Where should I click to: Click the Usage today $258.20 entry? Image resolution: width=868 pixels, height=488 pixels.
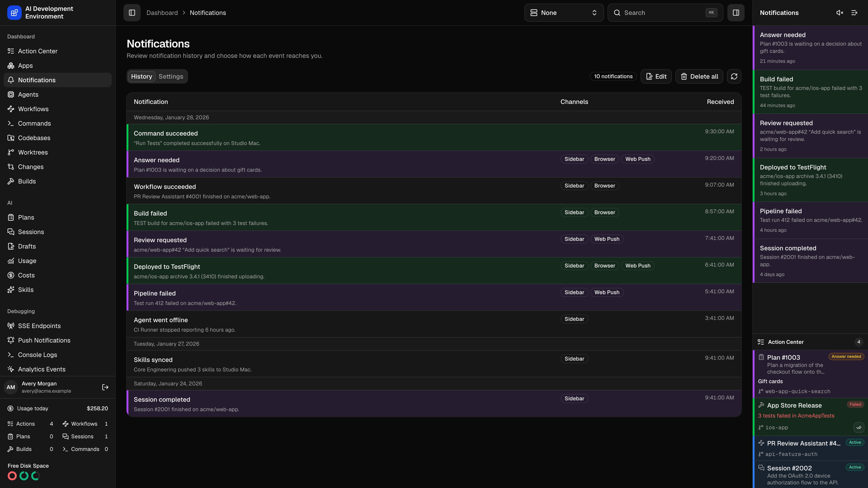tap(58, 408)
